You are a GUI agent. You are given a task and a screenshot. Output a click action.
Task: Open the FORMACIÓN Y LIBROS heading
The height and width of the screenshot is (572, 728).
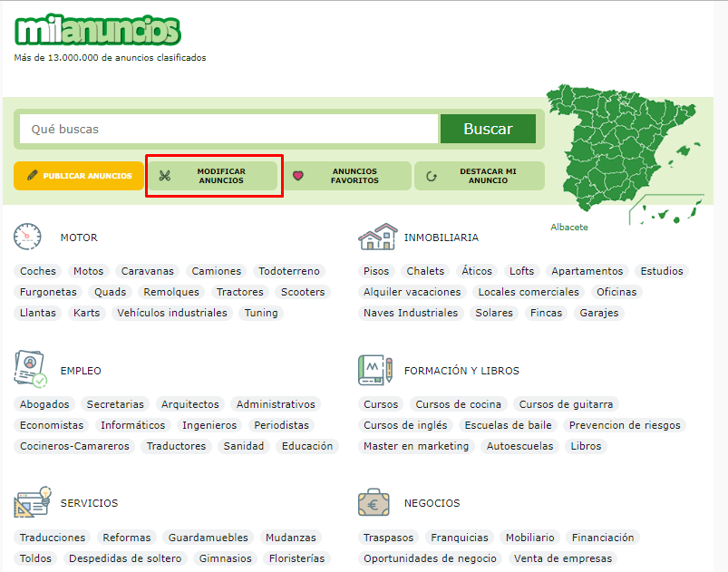[461, 371]
